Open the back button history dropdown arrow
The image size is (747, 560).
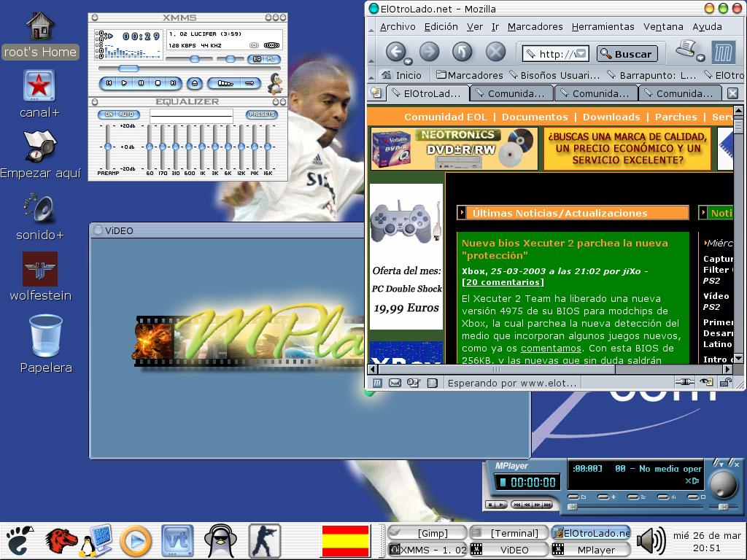[x=408, y=61]
